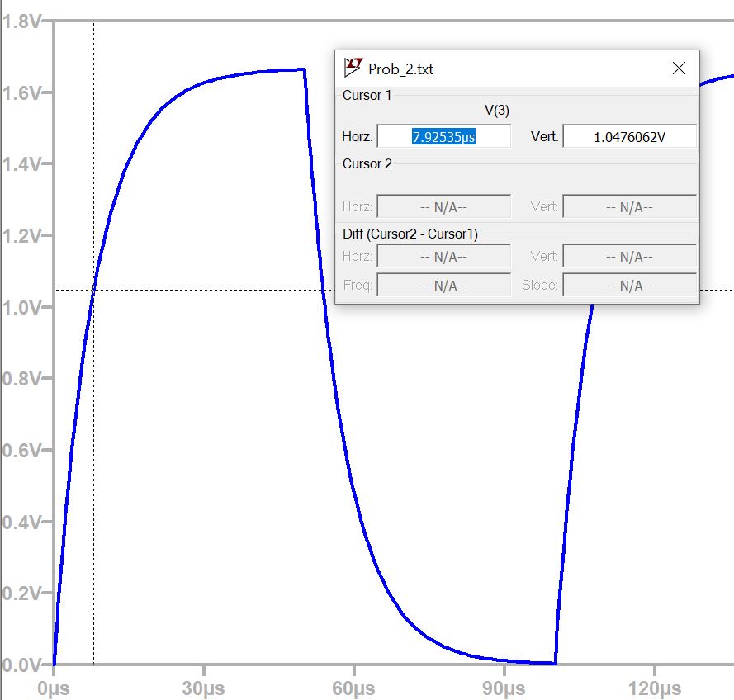Click the 120µs label on the time axis

[653, 688]
